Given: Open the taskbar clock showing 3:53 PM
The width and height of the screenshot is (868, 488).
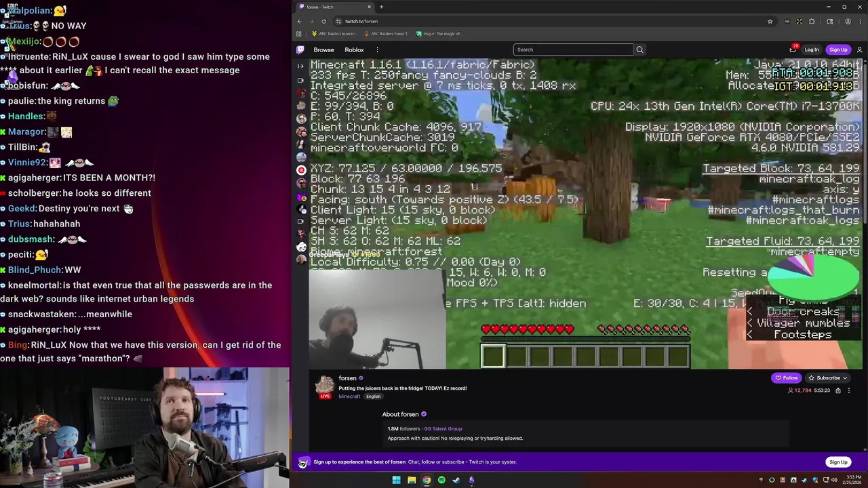Looking at the screenshot, I should point(850,480).
